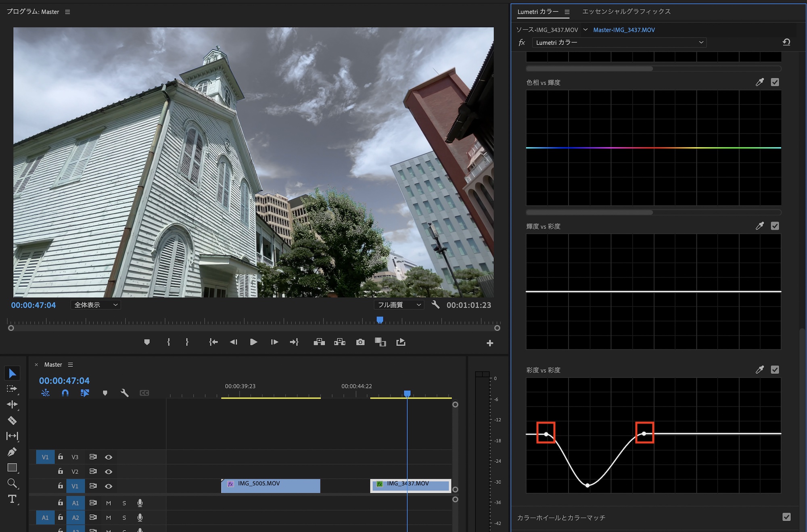Select the IMG_5005.MOV clip in timeline
Image resolution: width=807 pixels, height=532 pixels.
pyautogui.click(x=270, y=486)
